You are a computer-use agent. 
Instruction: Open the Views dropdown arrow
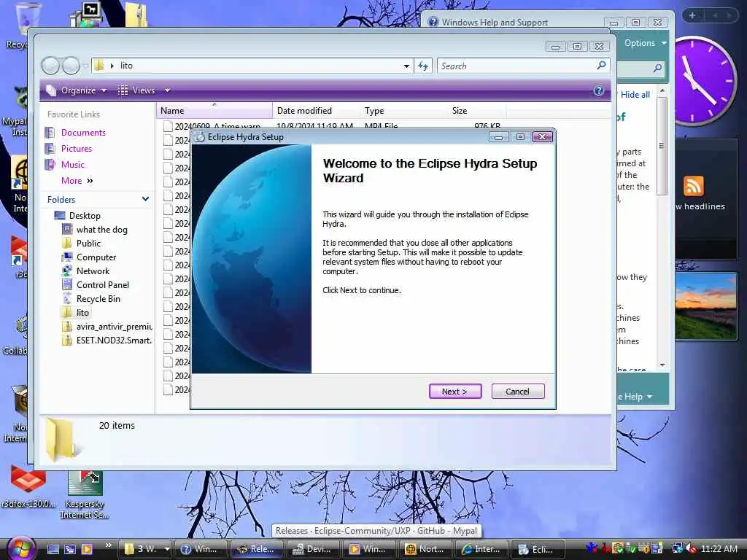point(167,90)
